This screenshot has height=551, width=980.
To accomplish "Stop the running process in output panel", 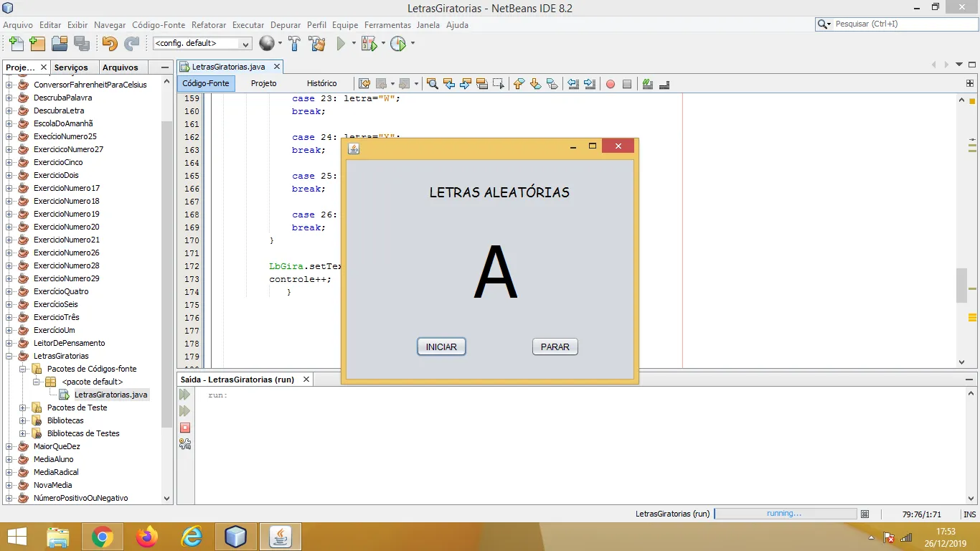I will click(x=185, y=428).
